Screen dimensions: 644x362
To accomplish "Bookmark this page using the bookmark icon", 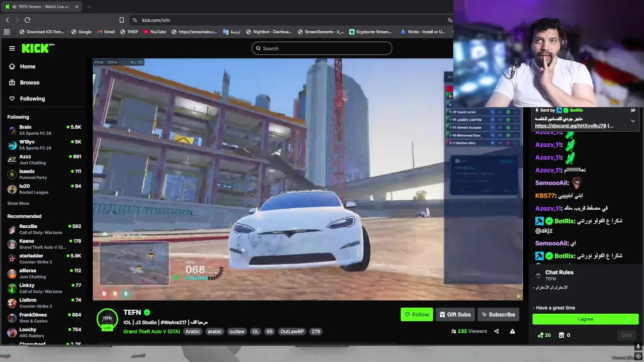I will (122, 20).
